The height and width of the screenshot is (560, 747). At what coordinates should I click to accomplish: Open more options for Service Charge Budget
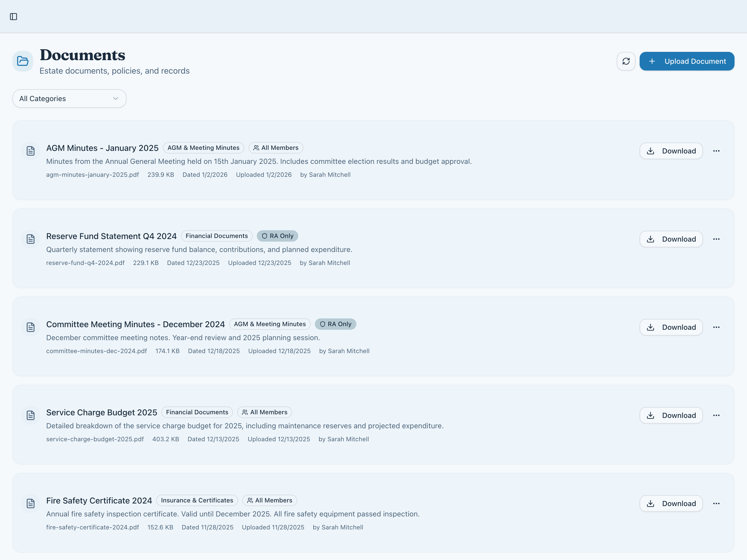click(716, 415)
